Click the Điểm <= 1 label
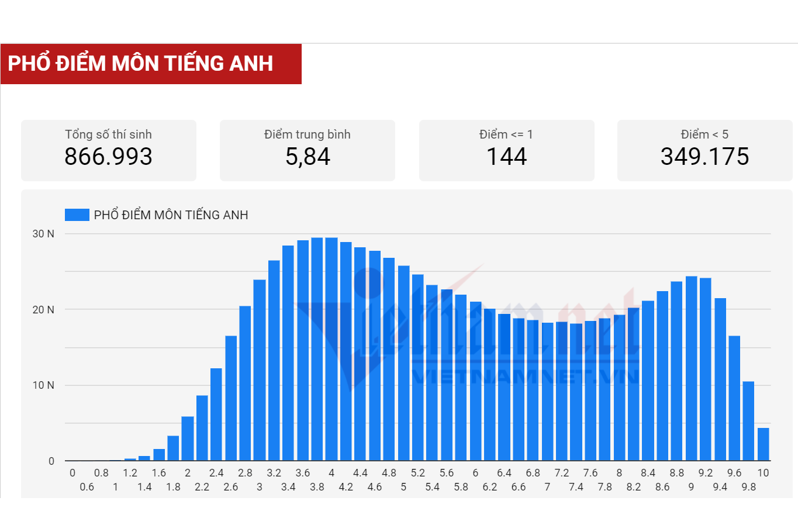The image size is (798, 532). (506, 134)
